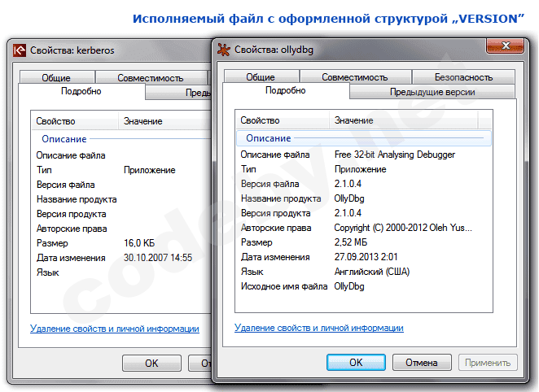Open Совместимость tab in ollydbg window
The image size is (539, 392).
[355, 77]
